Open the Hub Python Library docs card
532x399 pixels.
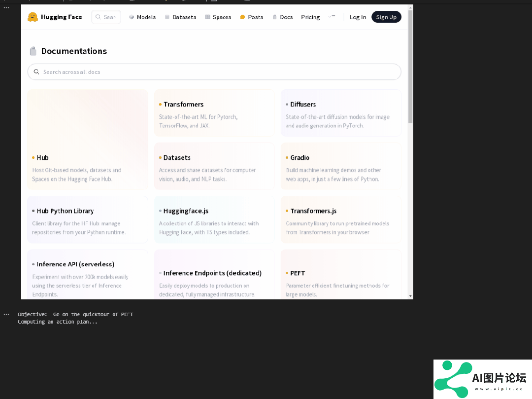(88, 219)
